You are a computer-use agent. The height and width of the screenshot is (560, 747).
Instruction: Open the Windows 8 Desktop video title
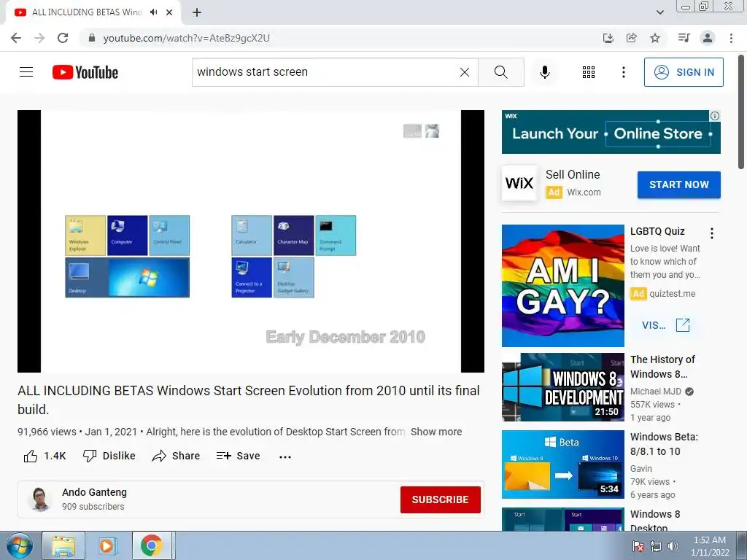(655, 521)
